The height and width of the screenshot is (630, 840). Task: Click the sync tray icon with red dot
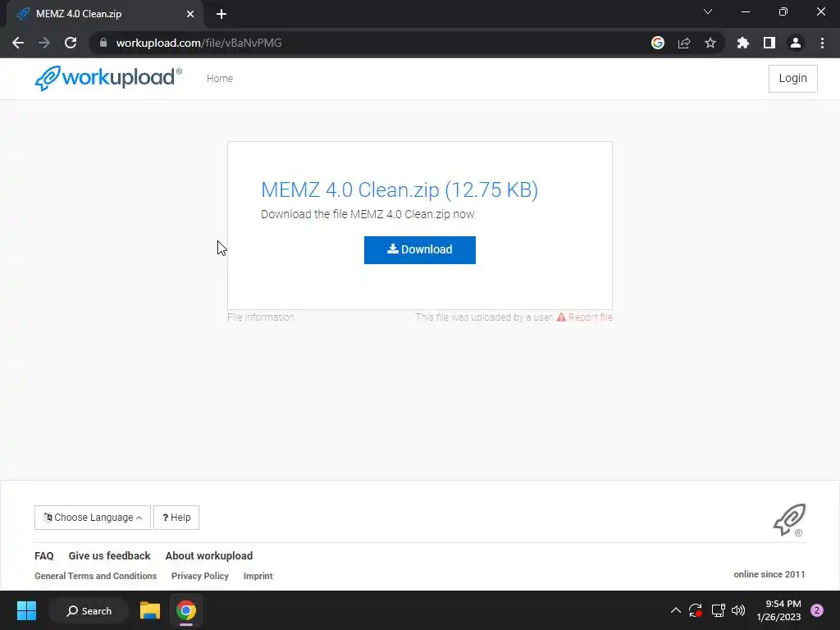click(x=696, y=610)
